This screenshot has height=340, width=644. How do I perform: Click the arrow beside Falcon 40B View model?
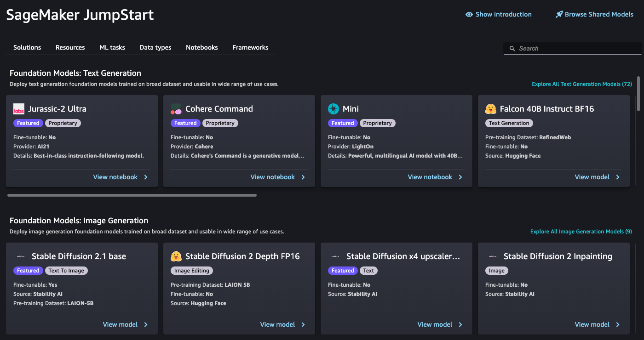(x=618, y=177)
